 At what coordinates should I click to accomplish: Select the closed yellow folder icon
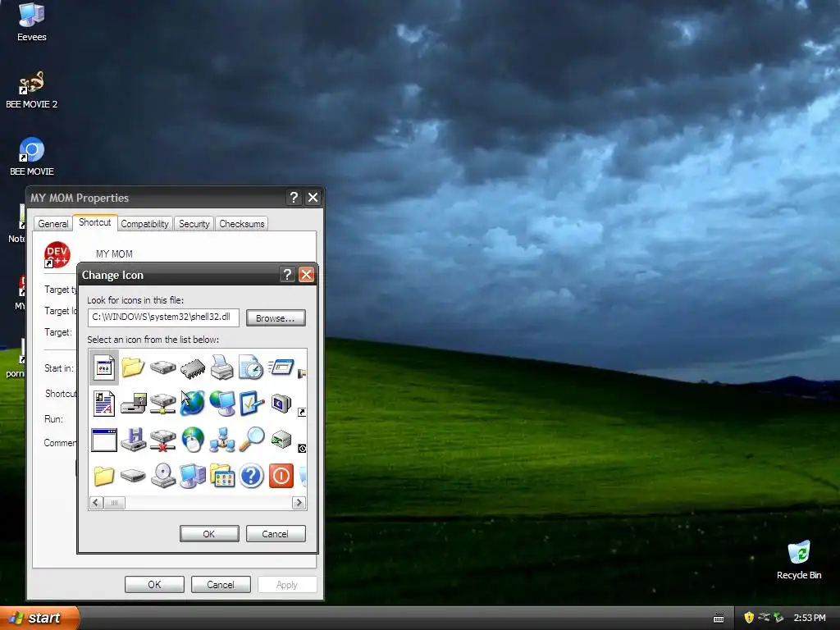point(104,476)
